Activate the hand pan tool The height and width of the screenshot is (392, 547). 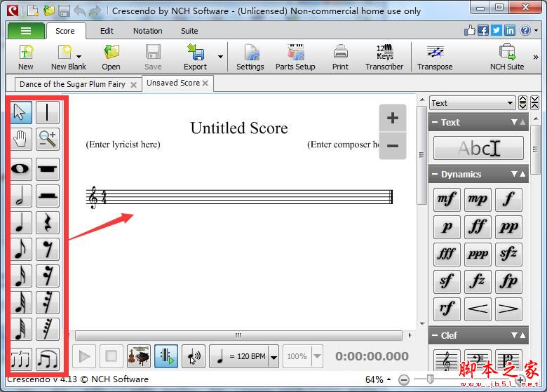tap(21, 139)
